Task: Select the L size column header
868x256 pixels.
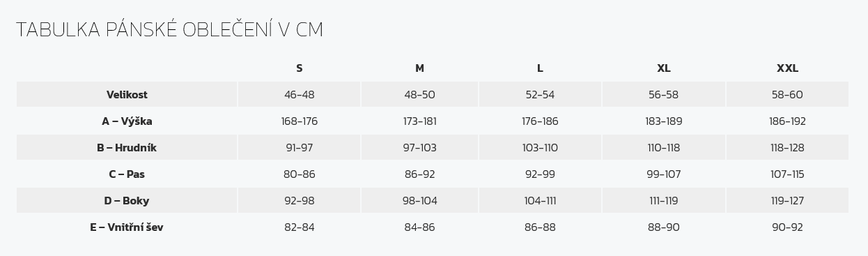Action: [540, 68]
